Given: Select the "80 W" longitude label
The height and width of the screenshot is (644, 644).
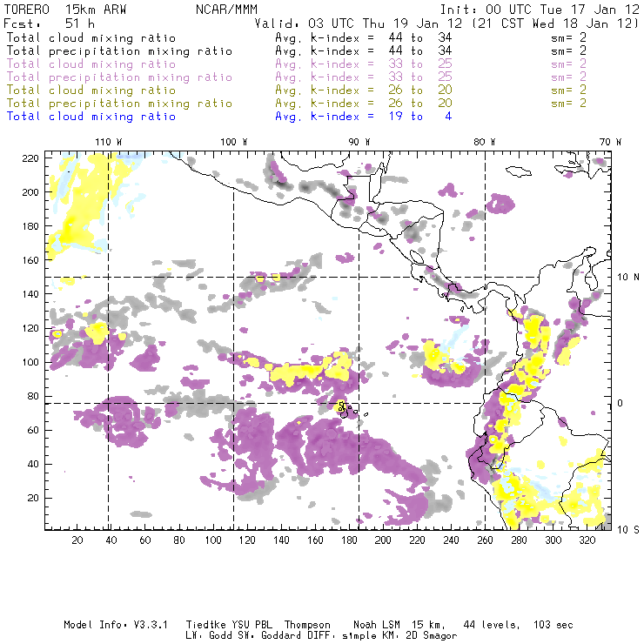Looking at the screenshot, I should tap(484, 142).
